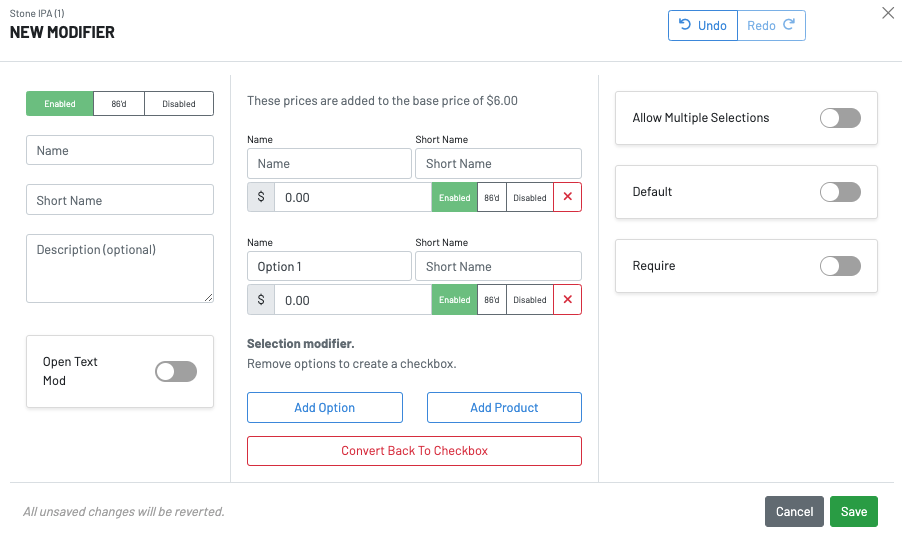
Task: Disable the first unnamed option
Action: pyautogui.click(x=530, y=197)
